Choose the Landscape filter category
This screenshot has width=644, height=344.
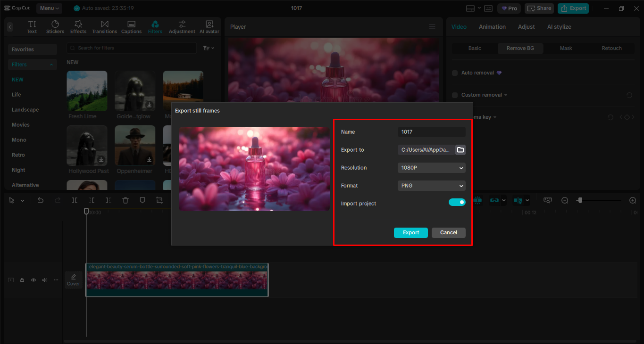point(25,110)
